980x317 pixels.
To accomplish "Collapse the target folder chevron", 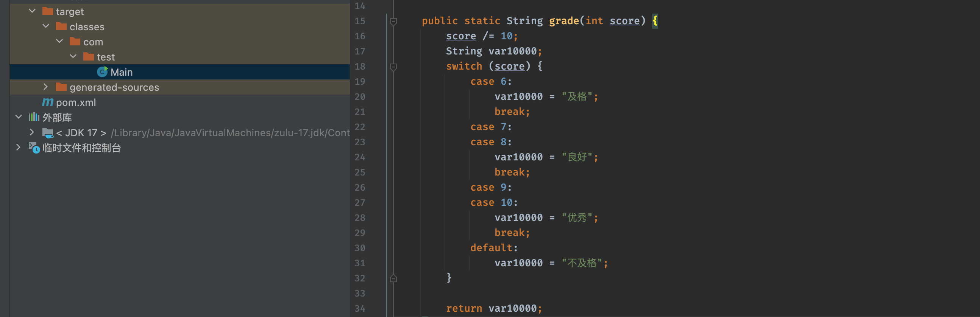I will (32, 11).
